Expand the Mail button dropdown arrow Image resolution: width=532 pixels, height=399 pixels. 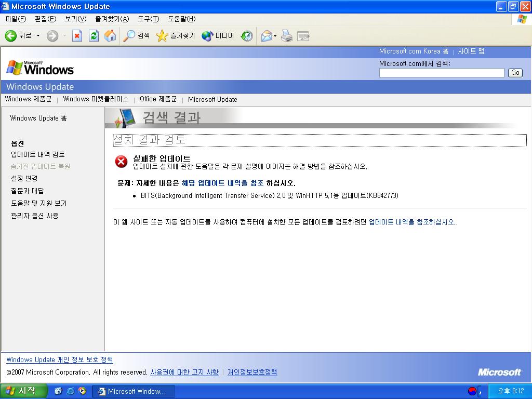275,36
